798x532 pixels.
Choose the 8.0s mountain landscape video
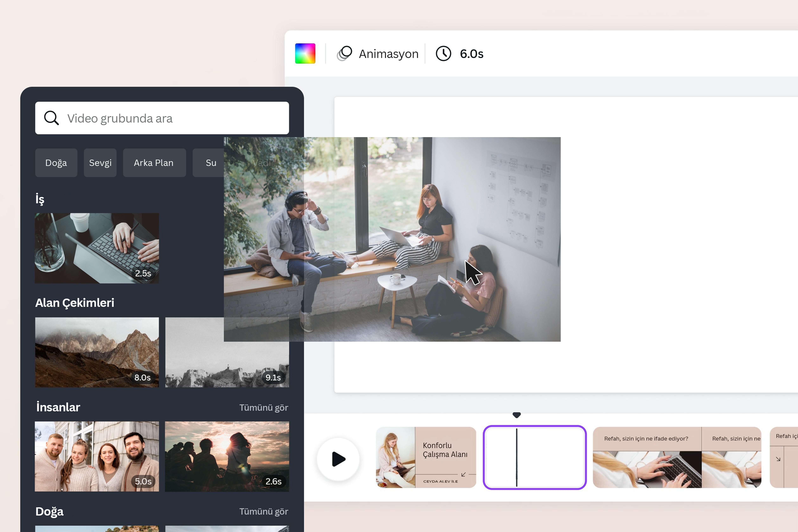pyautogui.click(x=97, y=352)
